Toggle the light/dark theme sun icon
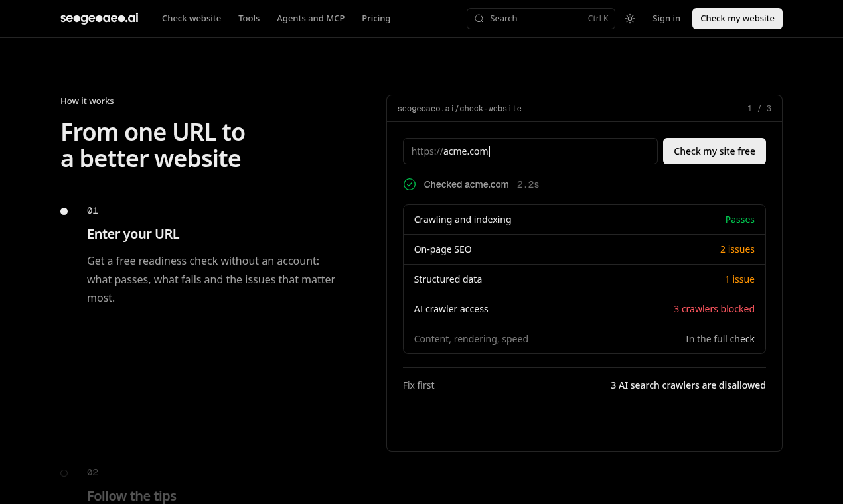The height and width of the screenshot is (504, 843). point(630,19)
